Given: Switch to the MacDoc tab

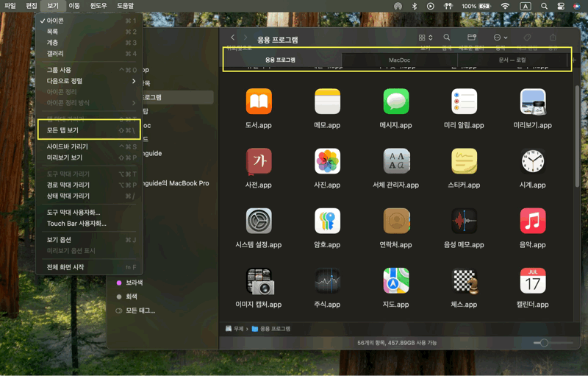Looking at the screenshot, I should click(x=399, y=60).
